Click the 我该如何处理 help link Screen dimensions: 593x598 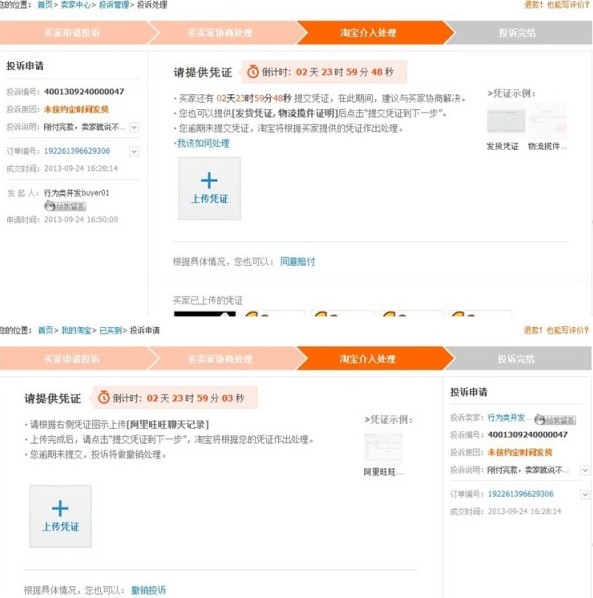203,143
